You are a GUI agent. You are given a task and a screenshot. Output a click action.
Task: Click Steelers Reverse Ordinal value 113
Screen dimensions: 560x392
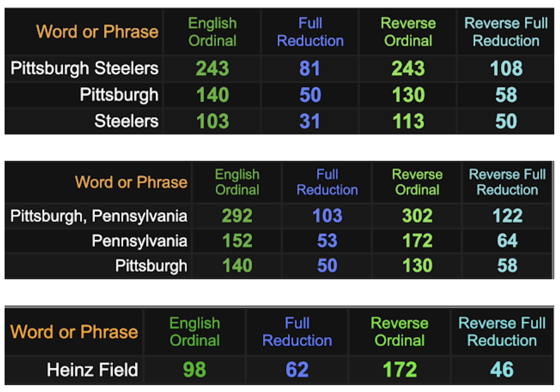pyautogui.click(x=408, y=121)
